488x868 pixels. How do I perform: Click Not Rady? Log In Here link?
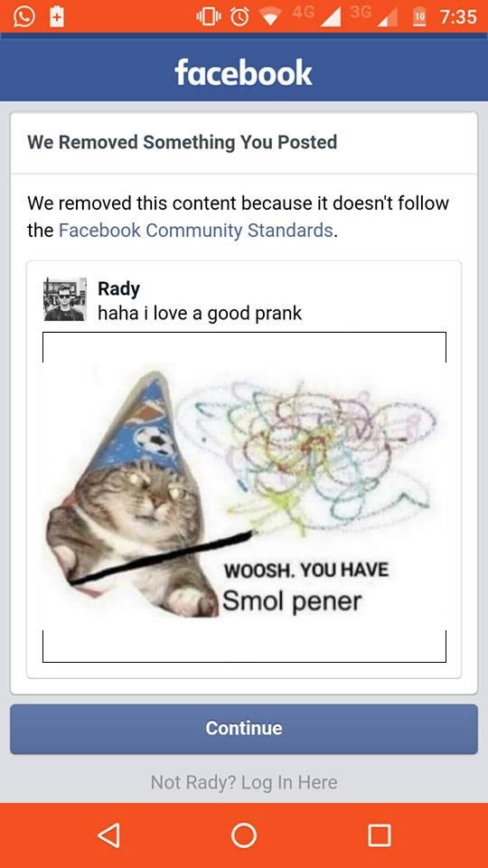(x=244, y=782)
